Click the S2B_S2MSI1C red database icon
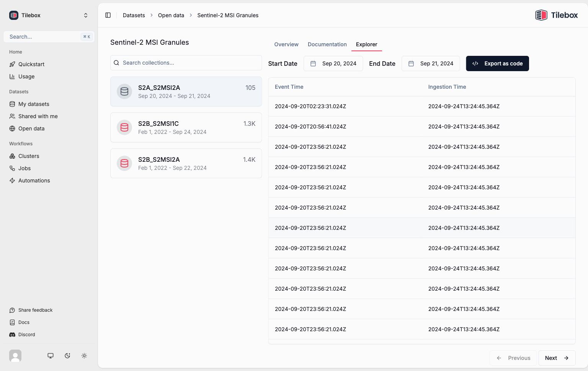 (124, 127)
